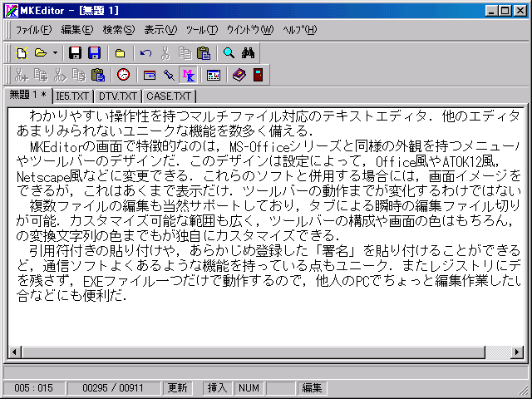Click the text line beginning 複数ファイルの編集
The width and height of the screenshot is (532, 399).
274,206
